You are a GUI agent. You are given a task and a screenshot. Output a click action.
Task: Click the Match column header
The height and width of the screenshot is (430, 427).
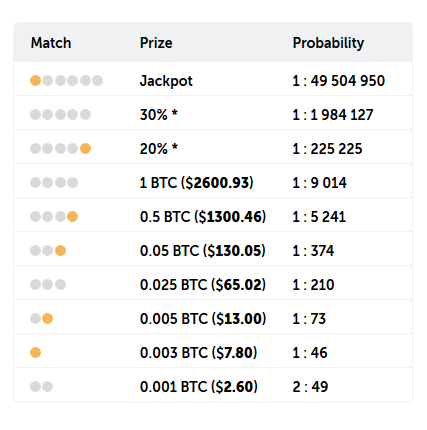51,43
